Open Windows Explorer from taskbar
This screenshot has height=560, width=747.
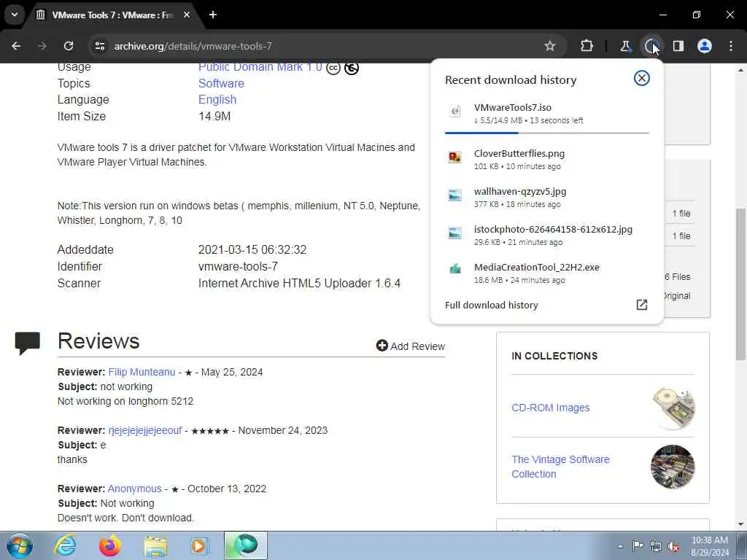point(155,547)
